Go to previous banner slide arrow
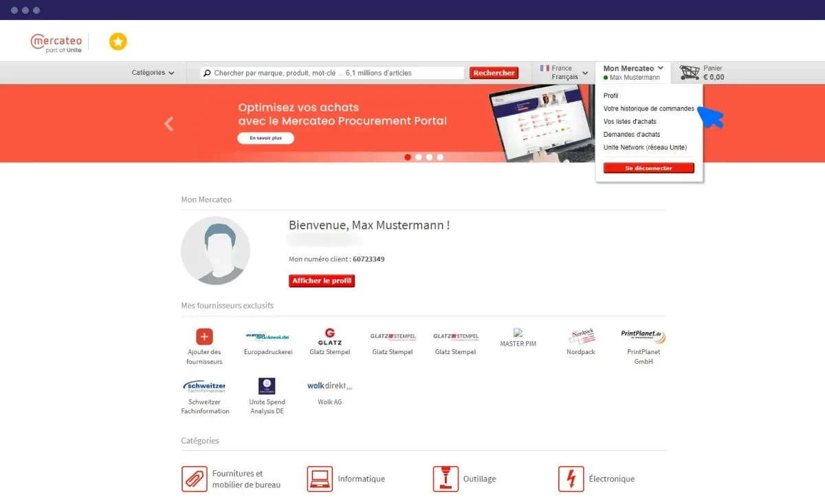The width and height of the screenshot is (825, 504). (x=169, y=124)
